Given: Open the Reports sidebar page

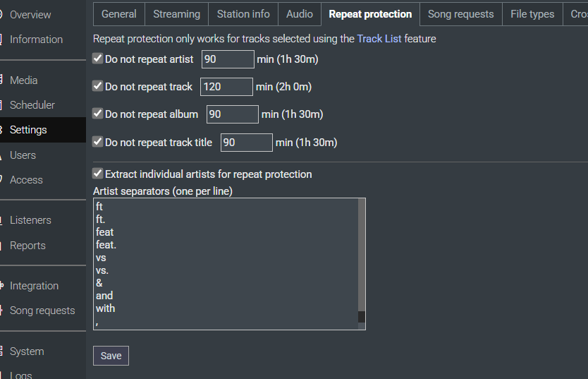Looking at the screenshot, I should click(27, 246).
